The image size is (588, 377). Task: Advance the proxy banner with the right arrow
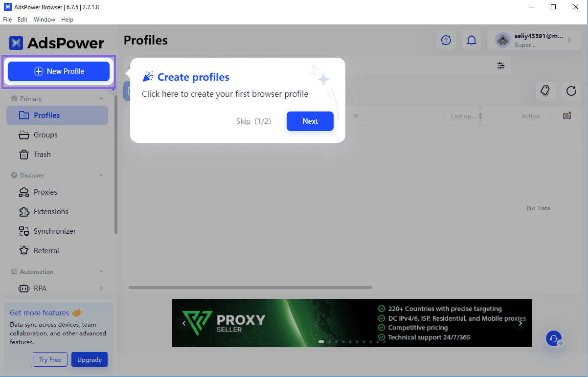point(520,323)
